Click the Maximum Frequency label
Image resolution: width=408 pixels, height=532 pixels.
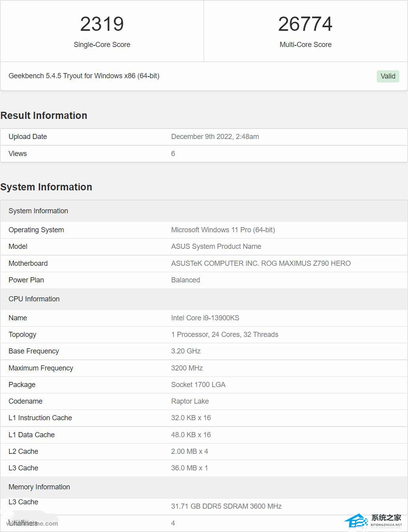41,368
